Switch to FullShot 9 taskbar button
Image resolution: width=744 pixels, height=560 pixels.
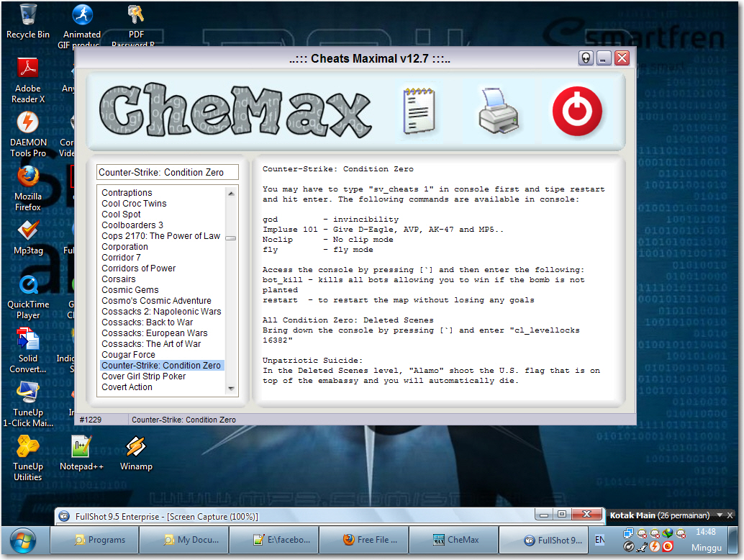pyautogui.click(x=544, y=540)
